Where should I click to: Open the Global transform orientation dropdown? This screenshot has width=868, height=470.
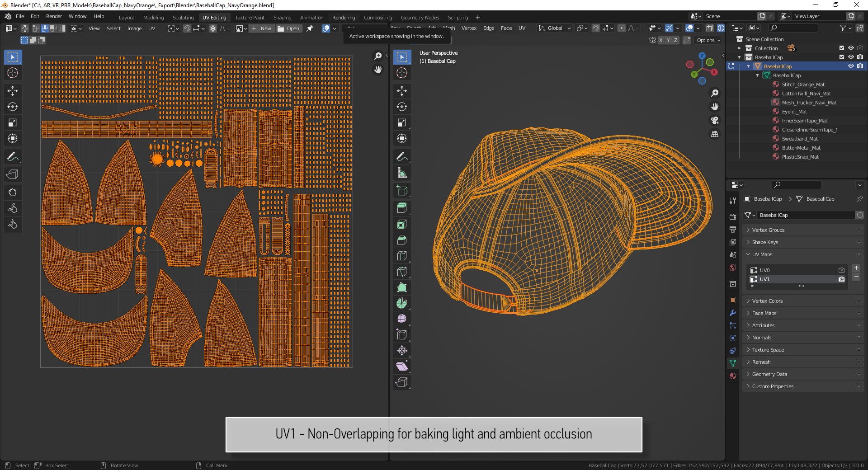[555, 28]
